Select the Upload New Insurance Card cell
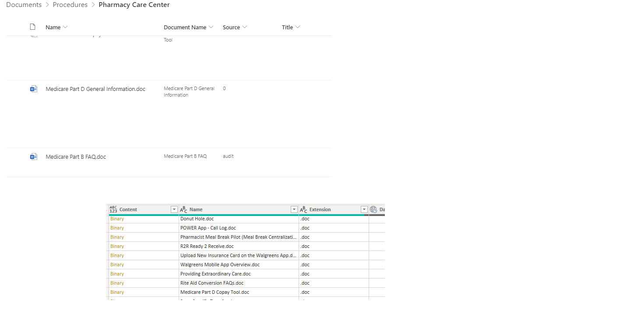Viewport: 644px width, 317px height. click(239, 255)
